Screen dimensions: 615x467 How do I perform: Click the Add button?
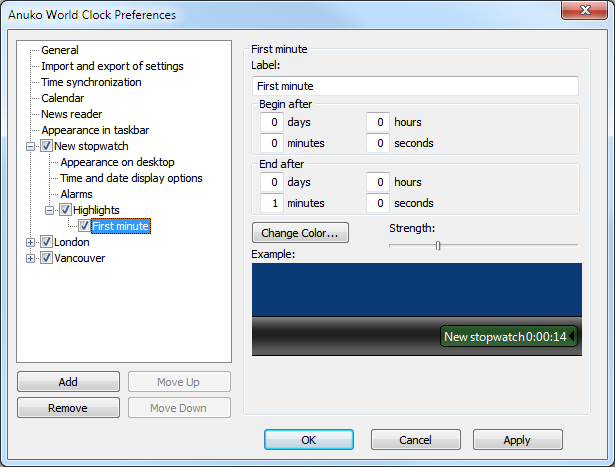tap(68, 382)
